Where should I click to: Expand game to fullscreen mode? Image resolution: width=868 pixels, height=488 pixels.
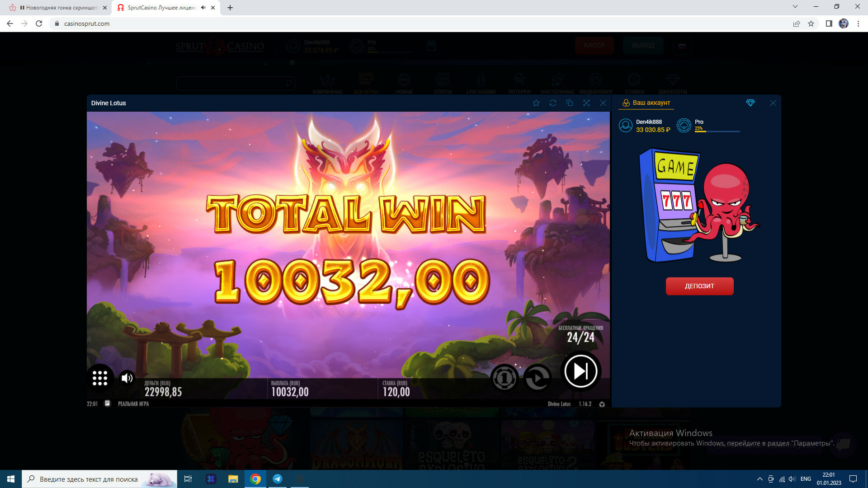click(586, 103)
